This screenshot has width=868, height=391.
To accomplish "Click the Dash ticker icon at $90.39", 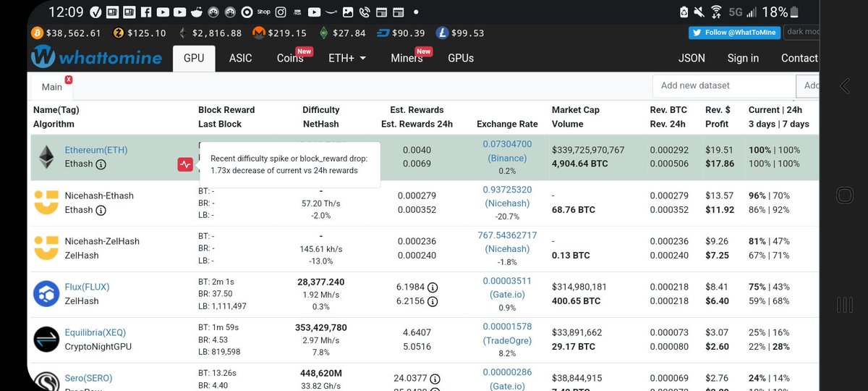I will [x=383, y=33].
